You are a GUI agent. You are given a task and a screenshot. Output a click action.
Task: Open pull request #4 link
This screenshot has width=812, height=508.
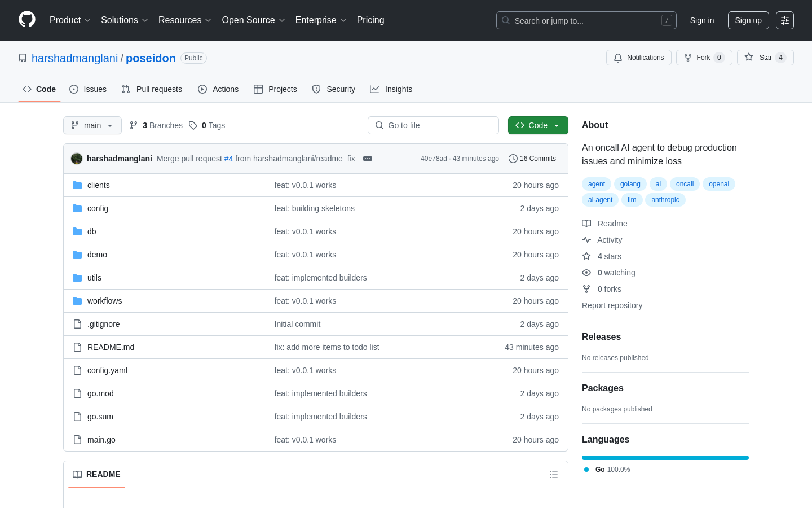tap(228, 159)
